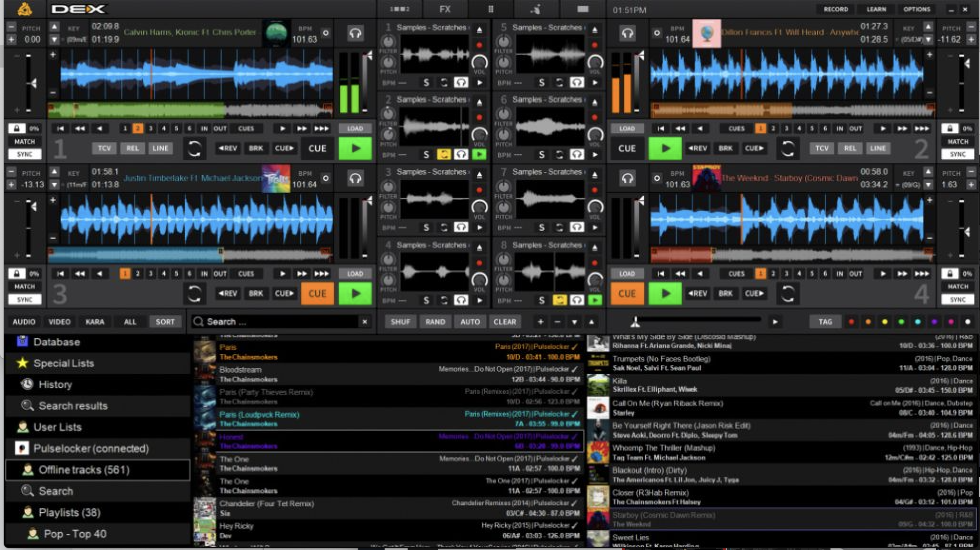This screenshot has width=980, height=550.
Task: Clear search with X icon
Action: (364, 322)
